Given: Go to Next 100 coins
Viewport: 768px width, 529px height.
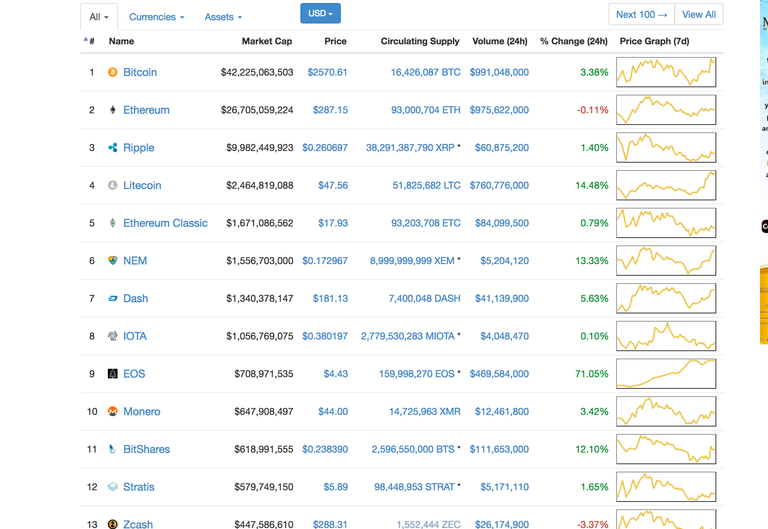Looking at the screenshot, I should pyautogui.click(x=642, y=14).
